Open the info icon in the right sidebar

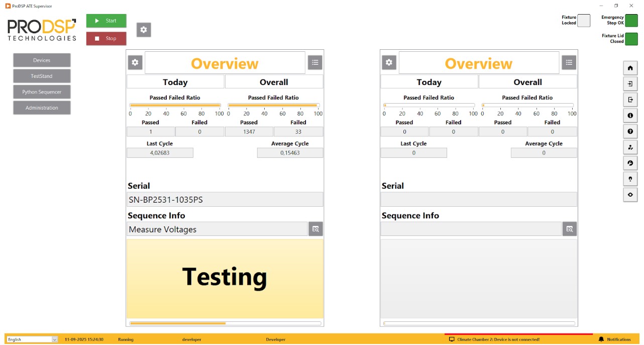pyautogui.click(x=630, y=116)
